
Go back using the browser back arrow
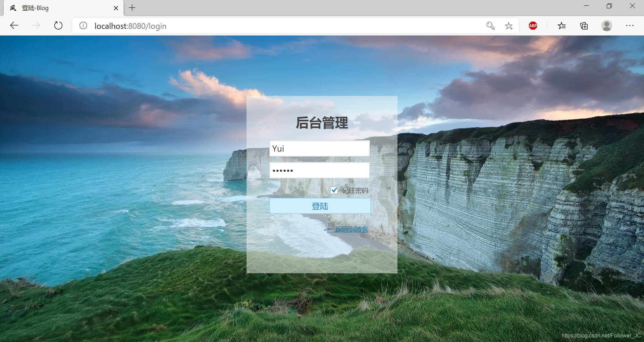tap(14, 25)
